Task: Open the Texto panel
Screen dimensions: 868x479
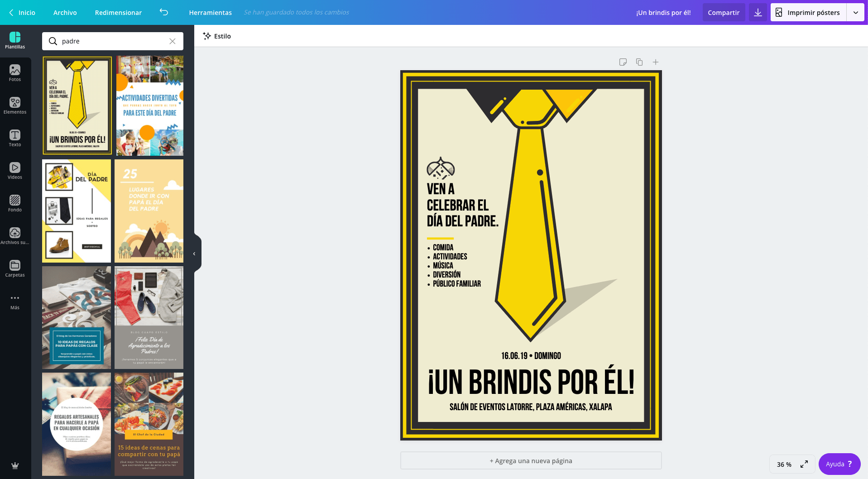Action: coord(15,139)
